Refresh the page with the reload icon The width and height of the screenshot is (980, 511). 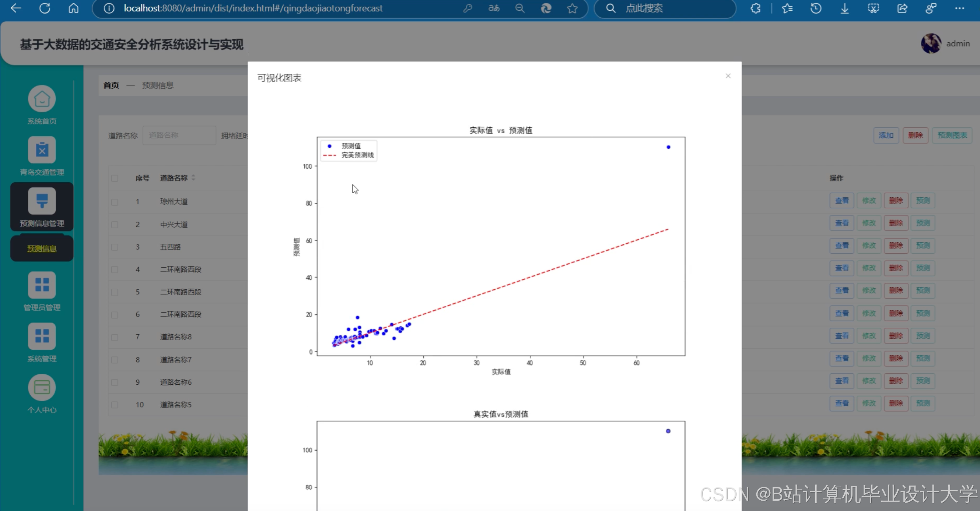tap(45, 8)
